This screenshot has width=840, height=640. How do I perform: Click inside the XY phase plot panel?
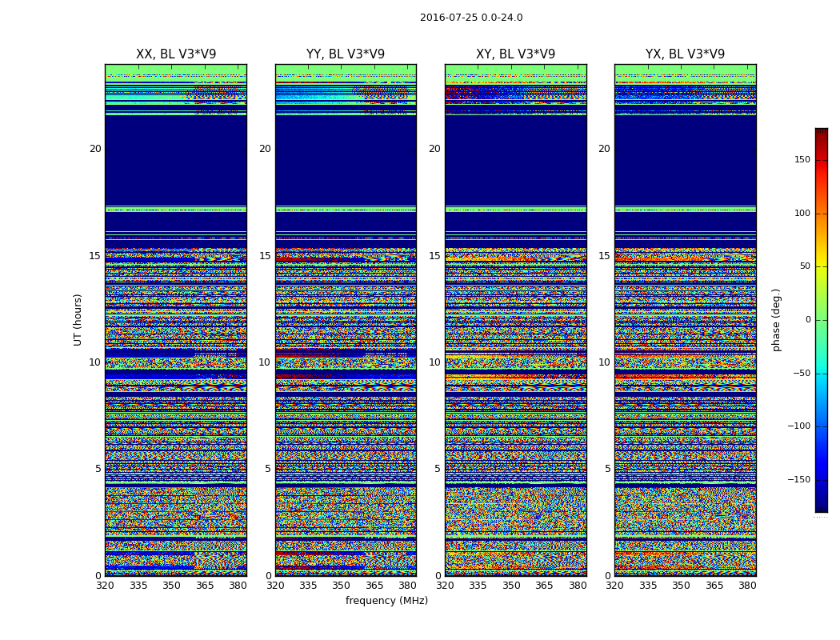[515, 320]
